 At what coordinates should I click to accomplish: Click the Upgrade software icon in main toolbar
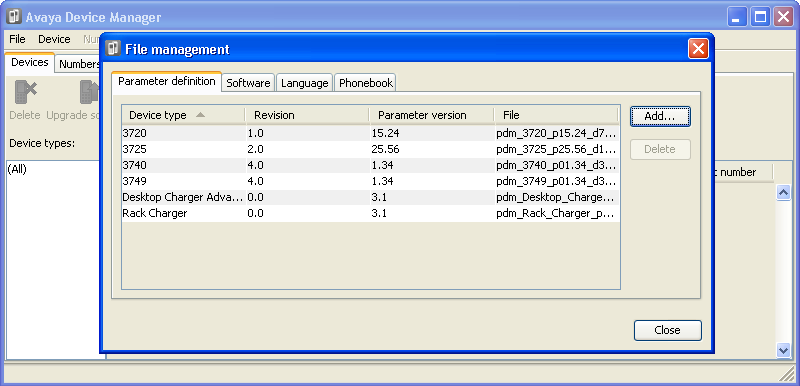pos(89,92)
